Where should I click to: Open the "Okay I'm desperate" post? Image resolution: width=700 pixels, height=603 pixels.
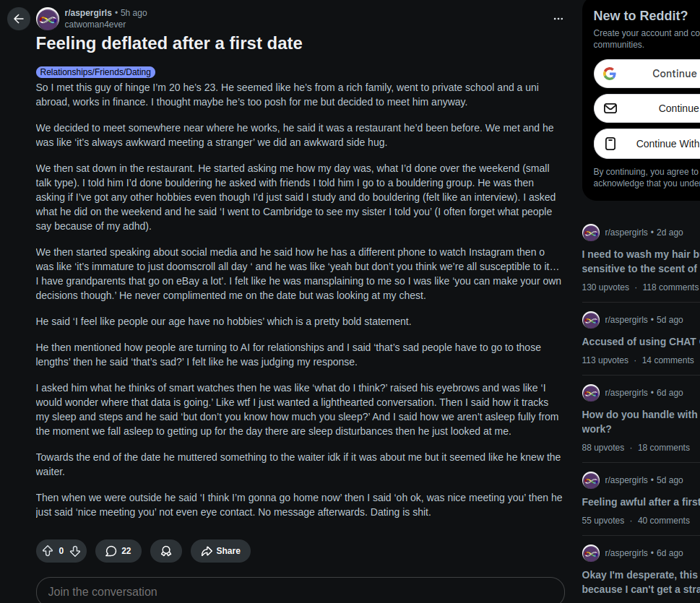[x=640, y=582]
